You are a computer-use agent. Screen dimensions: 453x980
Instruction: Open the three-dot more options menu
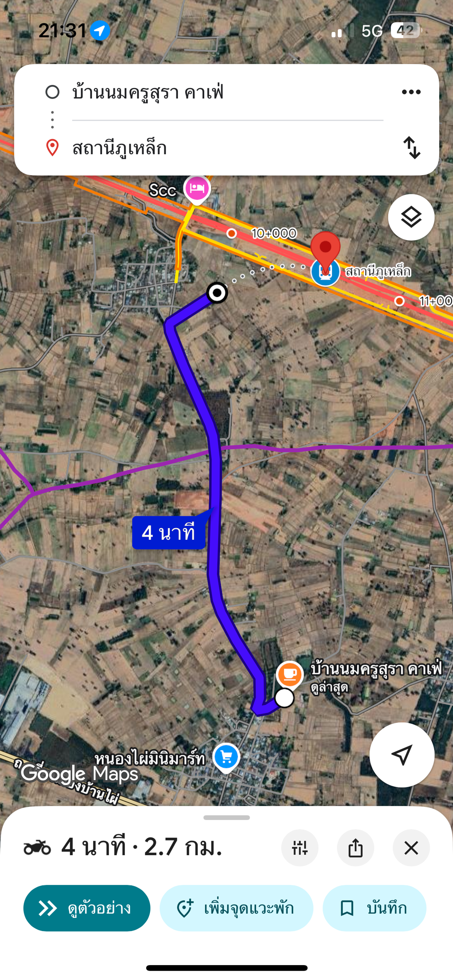point(411,92)
